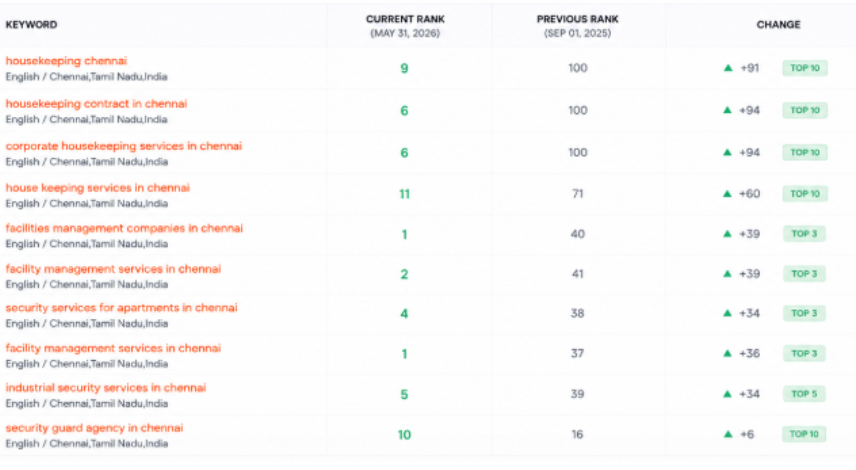Sort by the Change column header
This screenshot has height=470, width=856.
[x=778, y=25]
